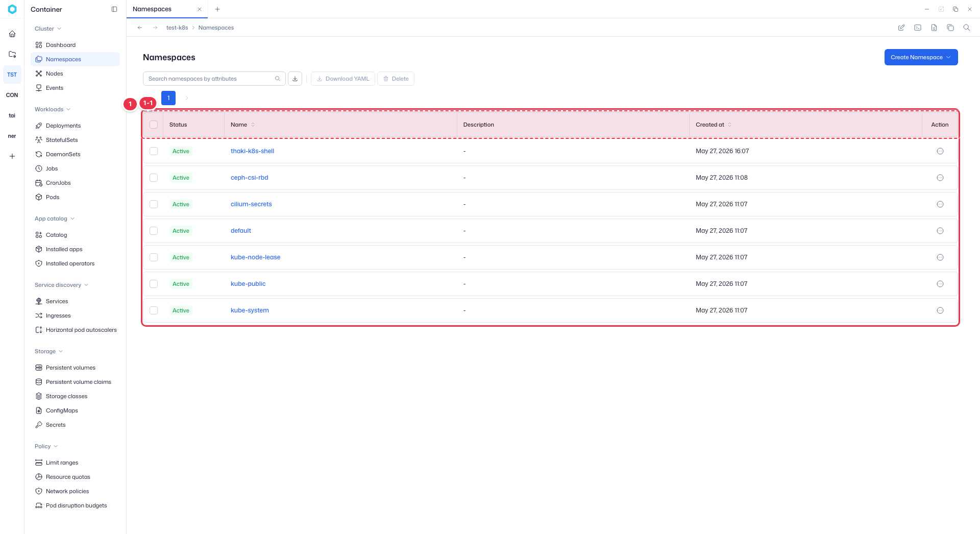
Task: Close the Namespaces tab
Action: pyautogui.click(x=200, y=9)
